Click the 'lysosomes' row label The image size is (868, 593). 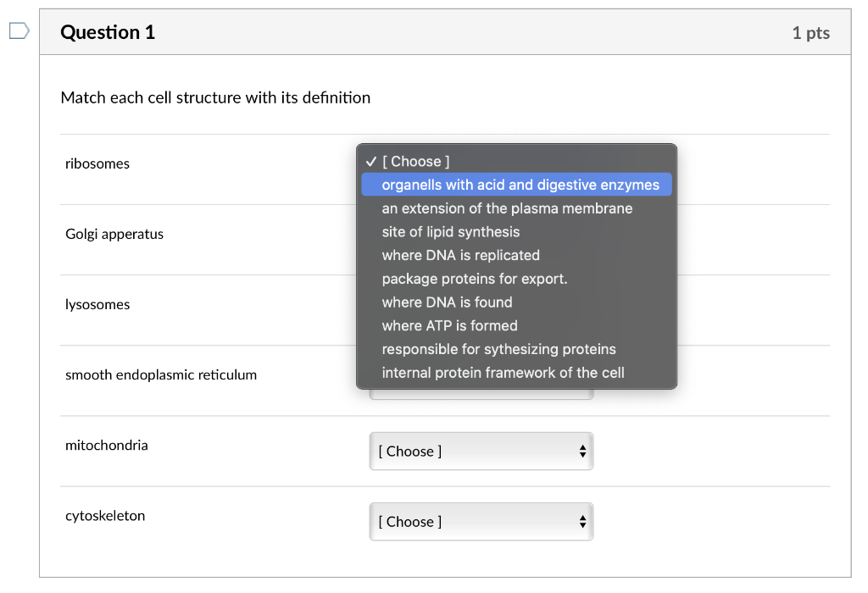(97, 304)
